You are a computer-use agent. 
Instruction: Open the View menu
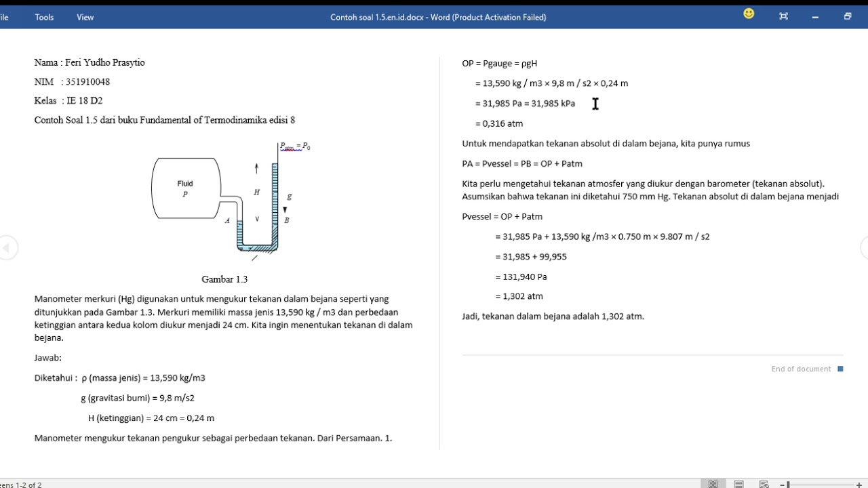(85, 17)
